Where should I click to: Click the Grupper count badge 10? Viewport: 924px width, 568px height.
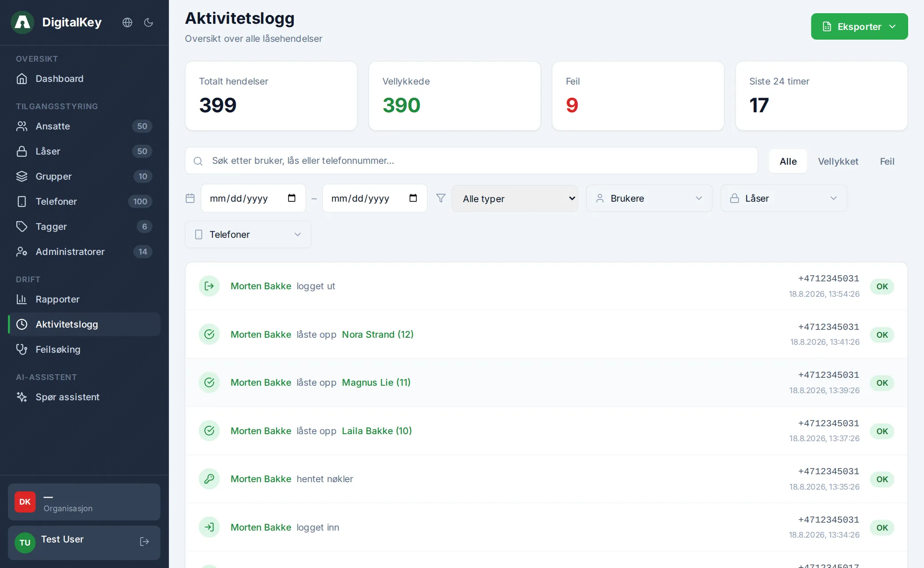(x=143, y=177)
